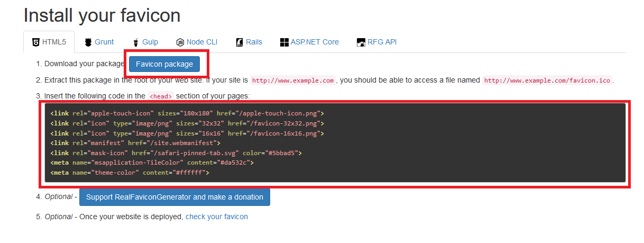This screenshot has height=243, width=644.
Task: Click the apple-touch-icon line in code block
Action: click(187, 113)
